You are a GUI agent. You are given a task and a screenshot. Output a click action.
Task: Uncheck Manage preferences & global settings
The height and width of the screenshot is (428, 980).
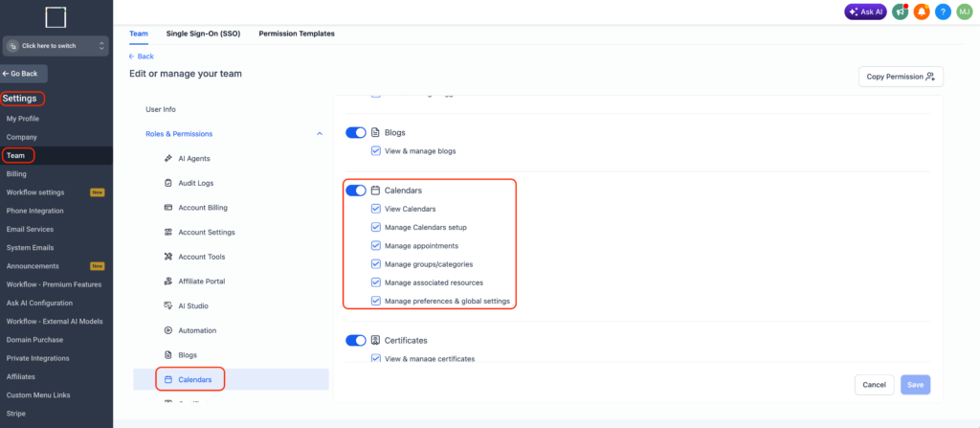coord(375,301)
